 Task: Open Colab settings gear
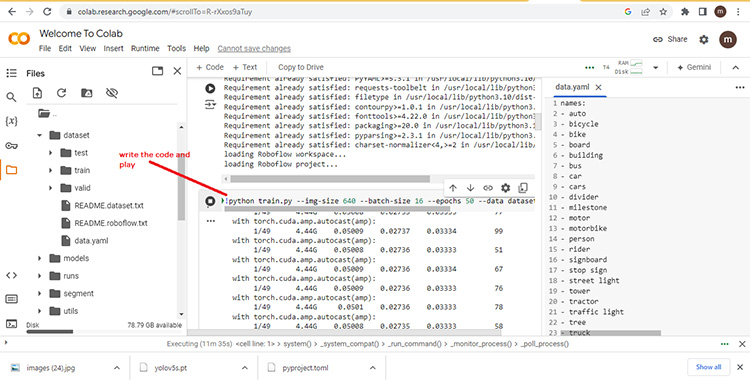pos(704,40)
